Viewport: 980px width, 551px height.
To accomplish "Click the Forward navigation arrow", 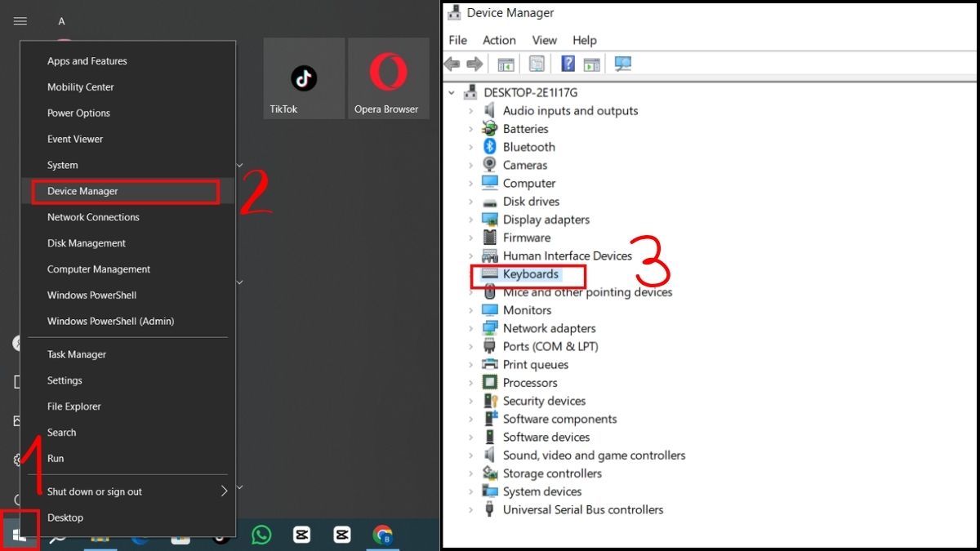I will point(474,64).
